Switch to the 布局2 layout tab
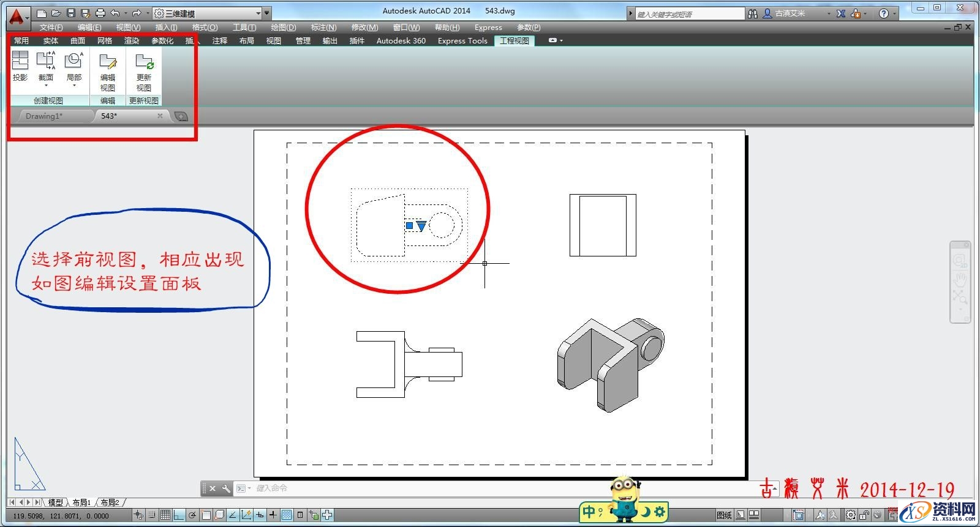The width and height of the screenshot is (980, 527). pyautogui.click(x=110, y=503)
